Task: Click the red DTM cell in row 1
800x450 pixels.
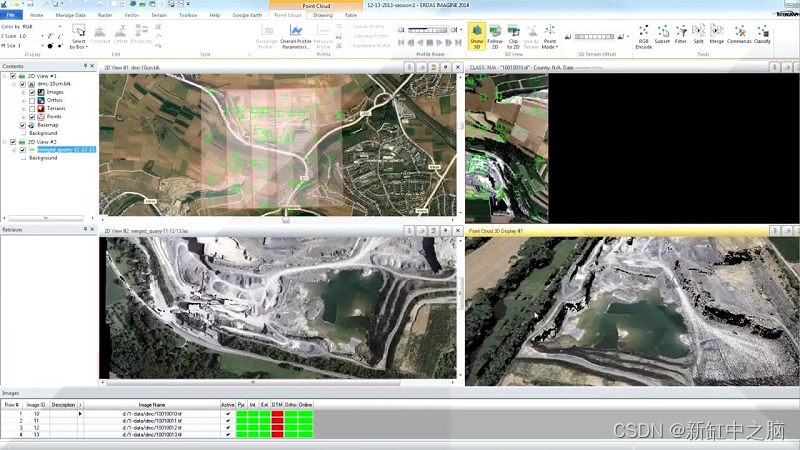Action: (x=277, y=414)
